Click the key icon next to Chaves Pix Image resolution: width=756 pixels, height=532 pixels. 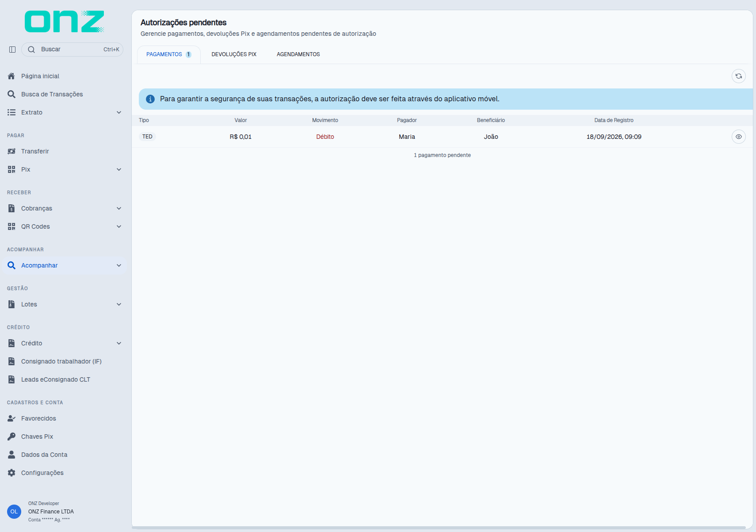click(11, 436)
